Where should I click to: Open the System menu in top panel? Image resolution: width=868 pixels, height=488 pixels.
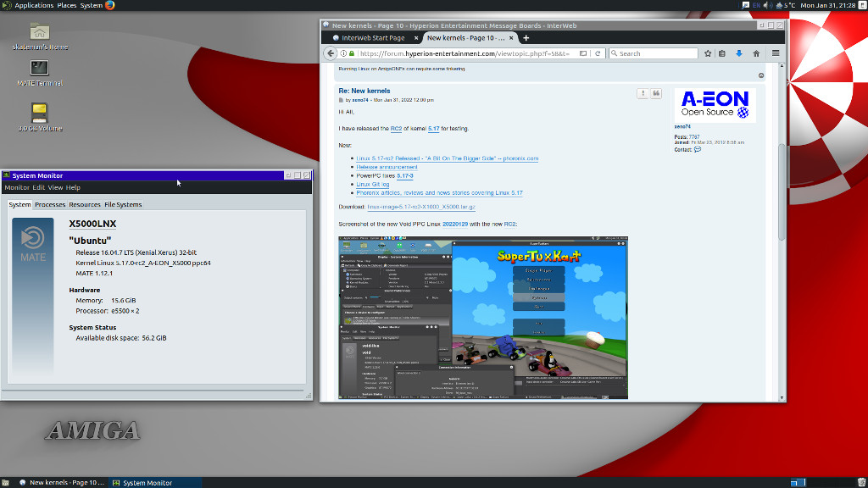coord(92,5)
